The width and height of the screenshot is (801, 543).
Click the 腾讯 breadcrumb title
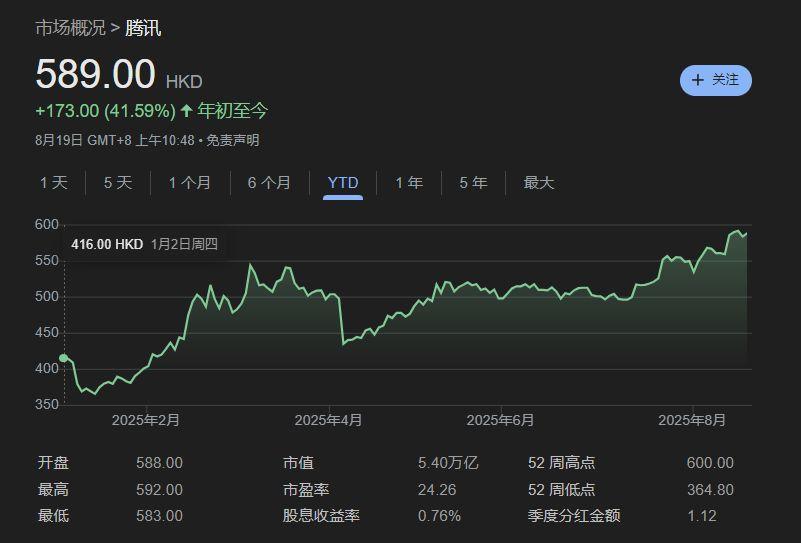(x=143, y=28)
